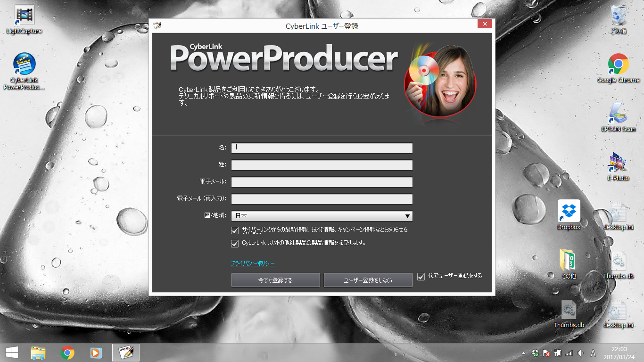Select the bottom-most desktop.ini file
This screenshot has width=644, height=362.
618,313
